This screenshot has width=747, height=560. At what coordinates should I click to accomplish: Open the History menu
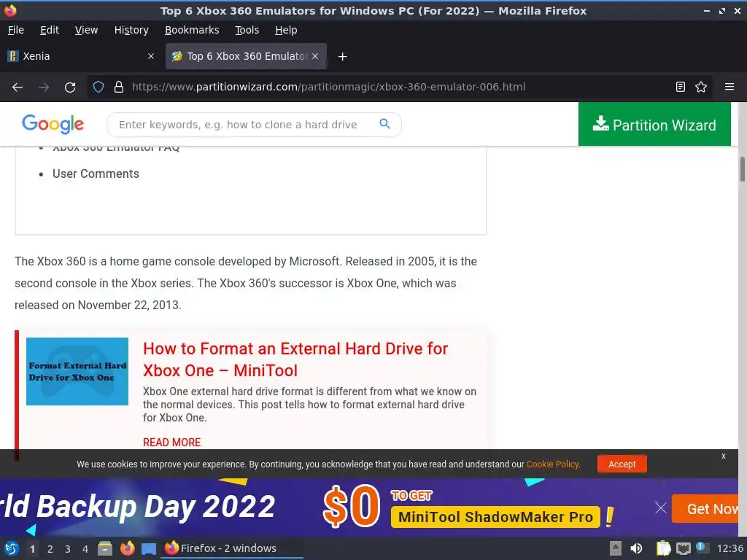131,30
